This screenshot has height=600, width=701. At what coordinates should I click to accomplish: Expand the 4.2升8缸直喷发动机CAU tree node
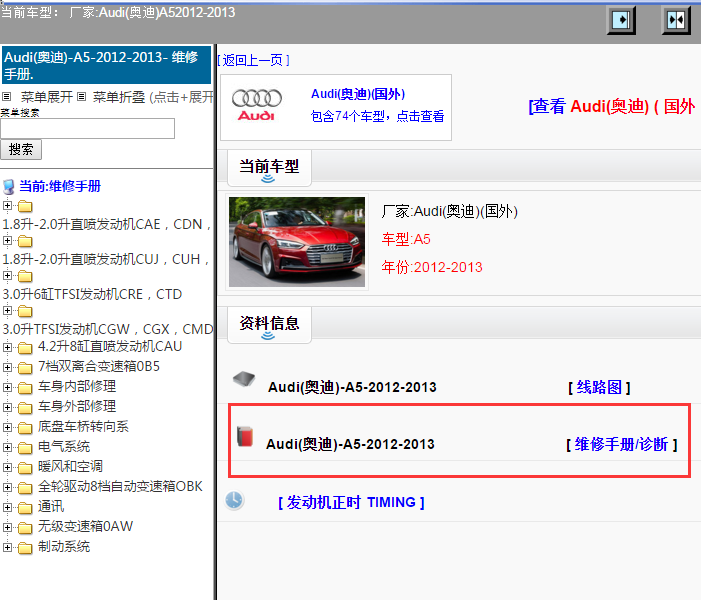coord(7,347)
